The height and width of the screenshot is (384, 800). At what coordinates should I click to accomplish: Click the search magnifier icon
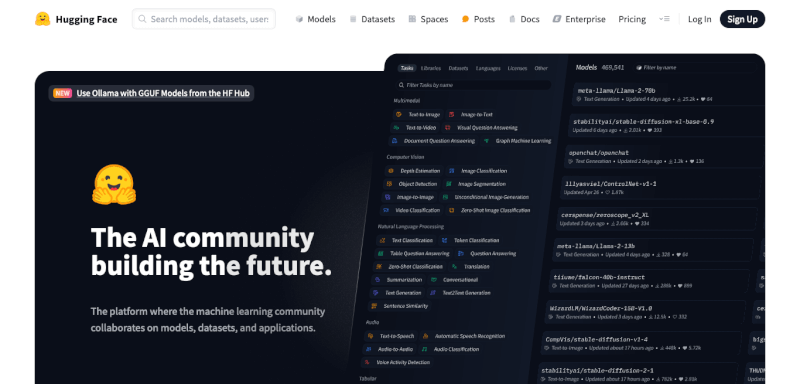[x=142, y=19]
